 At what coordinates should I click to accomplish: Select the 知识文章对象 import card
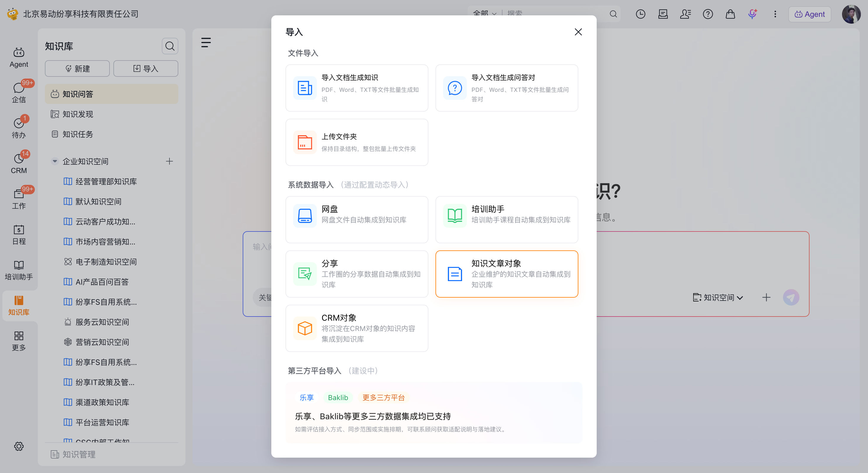506,274
